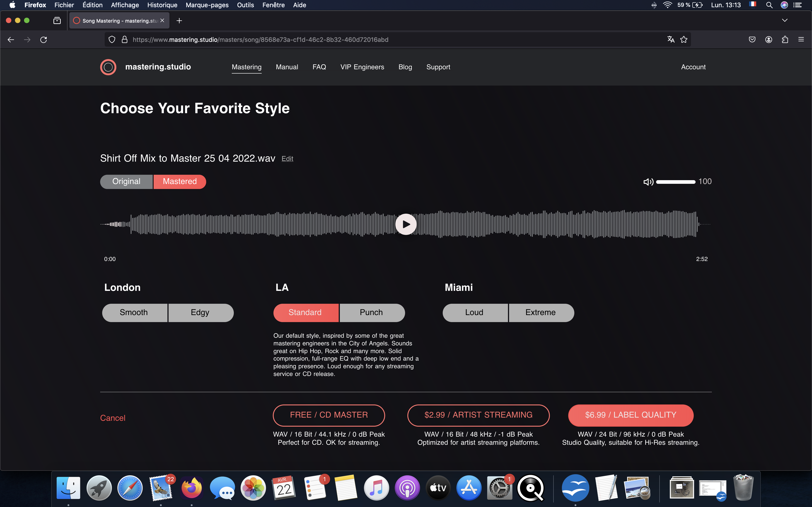Mute audio with the speaker icon
The image size is (812, 507).
pyautogui.click(x=648, y=182)
